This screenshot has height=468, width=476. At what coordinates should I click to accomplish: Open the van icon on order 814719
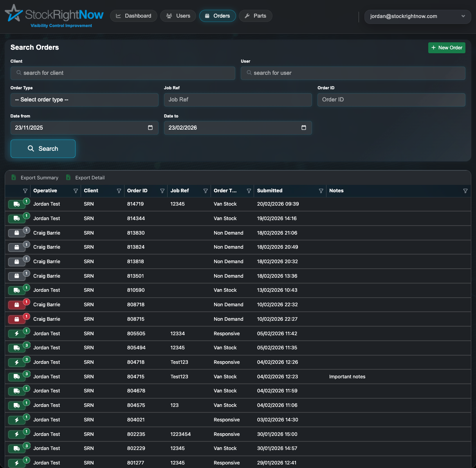point(16,204)
